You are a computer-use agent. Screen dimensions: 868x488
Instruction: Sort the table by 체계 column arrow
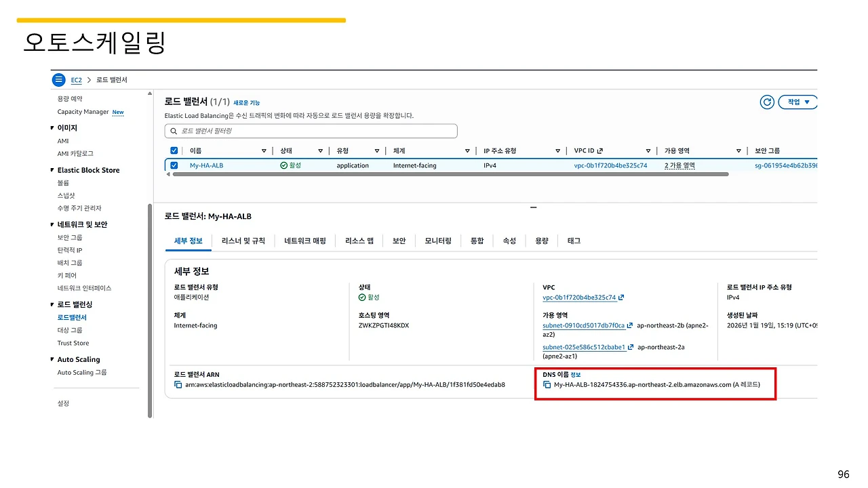point(467,151)
